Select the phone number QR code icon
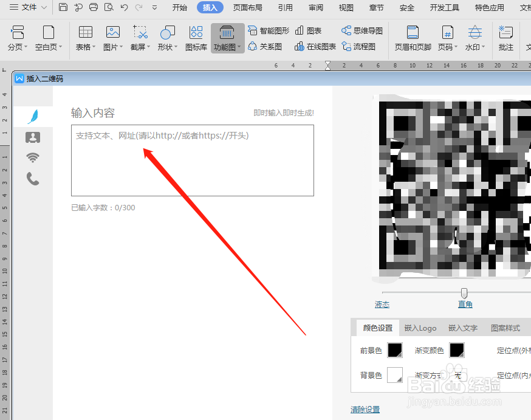Image resolution: width=531 pixels, height=420 pixels. 33,179
